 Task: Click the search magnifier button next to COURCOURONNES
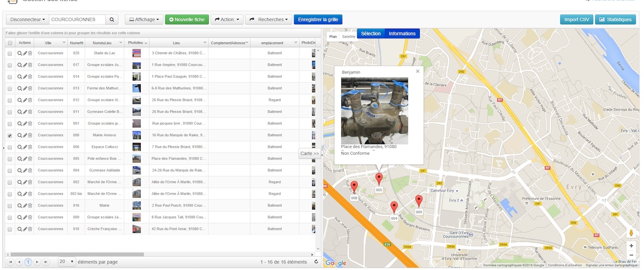[112, 19]
